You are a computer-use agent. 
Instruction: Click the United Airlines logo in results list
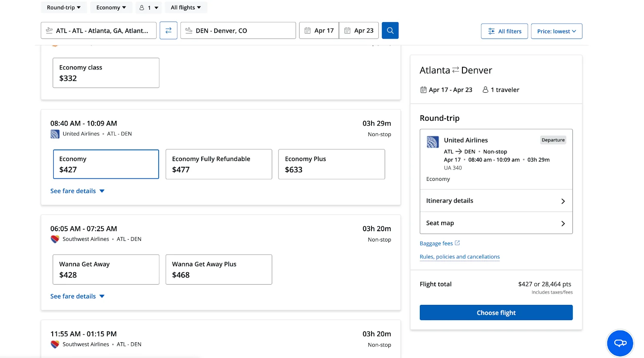coord(55,134)
